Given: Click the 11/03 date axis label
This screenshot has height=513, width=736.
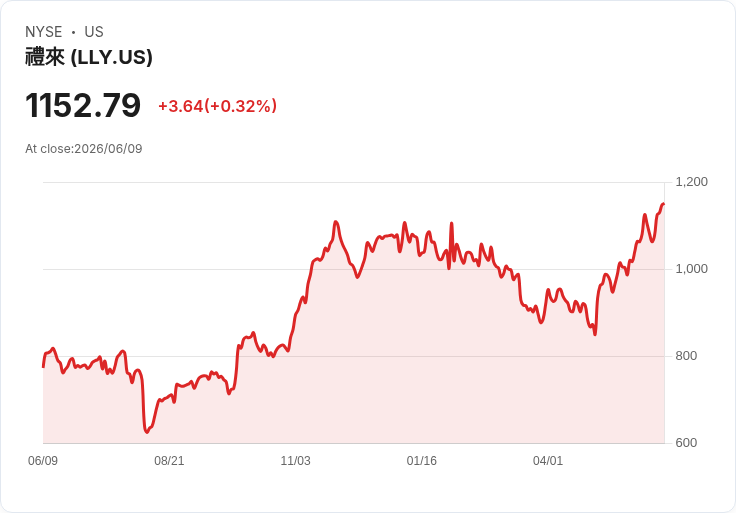Looking at the screenshot, I should pos(295,461).
